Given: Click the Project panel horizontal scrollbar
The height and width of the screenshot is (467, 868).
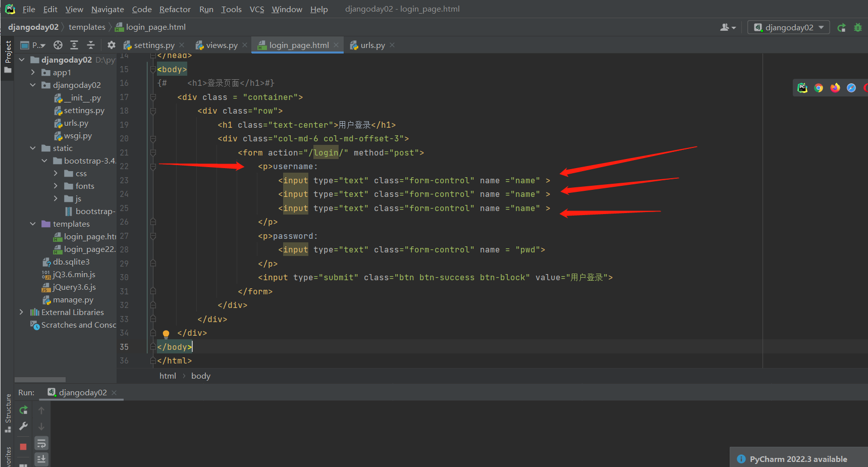Looking at the screenshot, I should tap(40, 380).
